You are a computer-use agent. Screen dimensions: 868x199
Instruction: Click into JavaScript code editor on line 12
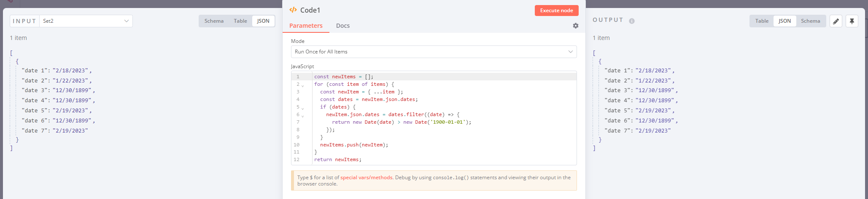422,160
